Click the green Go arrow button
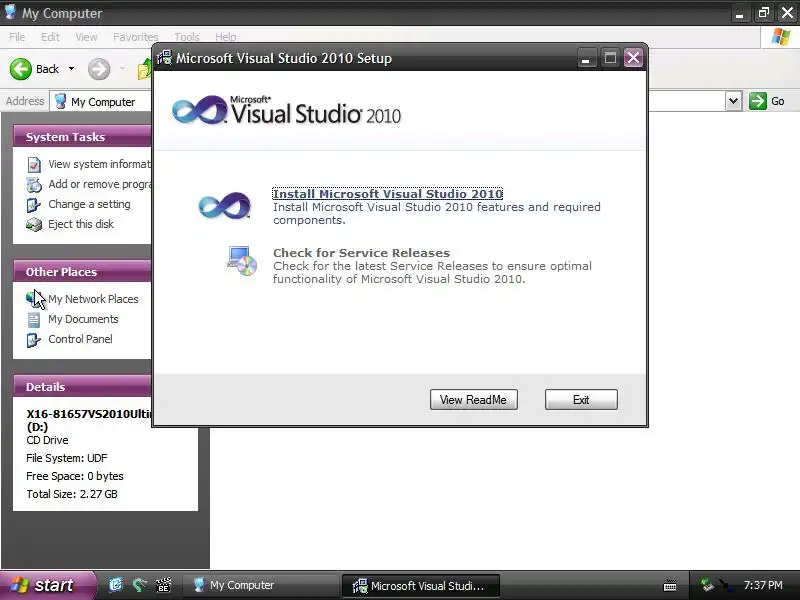800x600 pixels. click(758, 101)
